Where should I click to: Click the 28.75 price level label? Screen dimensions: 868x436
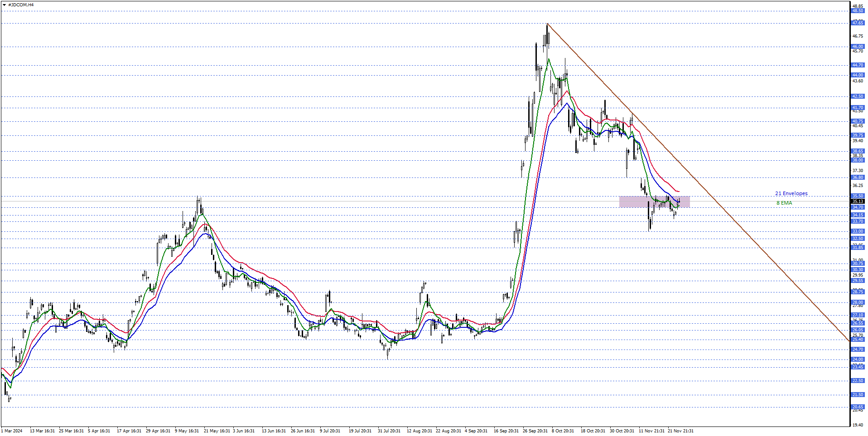click(x=858, y=292)
